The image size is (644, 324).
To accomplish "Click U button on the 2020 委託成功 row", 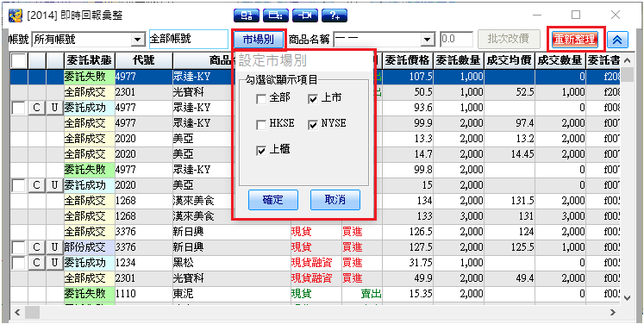I will point(54,185).
